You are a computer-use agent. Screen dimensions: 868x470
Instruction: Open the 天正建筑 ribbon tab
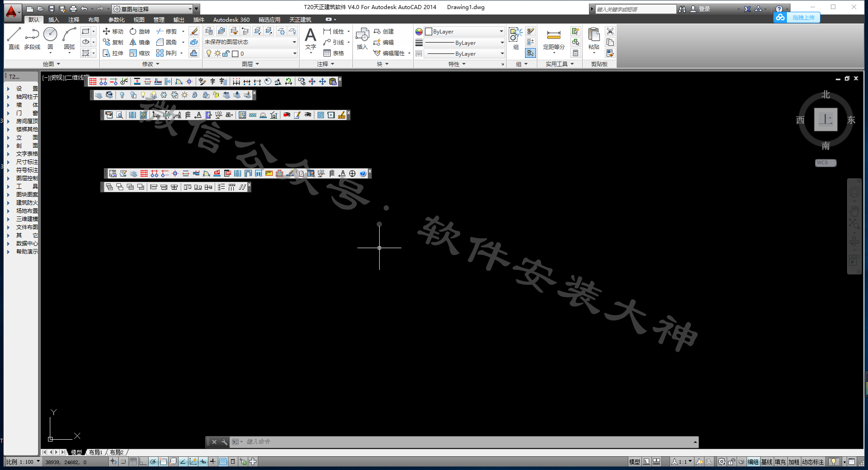300,19
